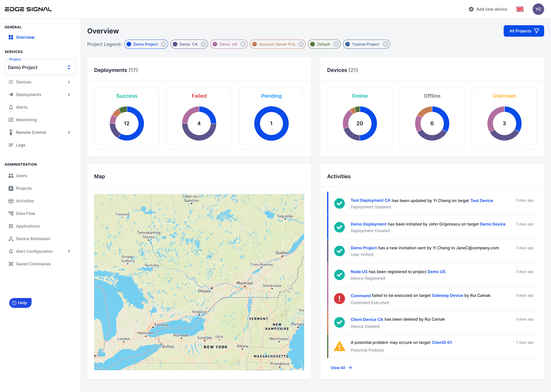Open the Project selector dropdown
Viewport: 551px width, 392px height.
40,67
